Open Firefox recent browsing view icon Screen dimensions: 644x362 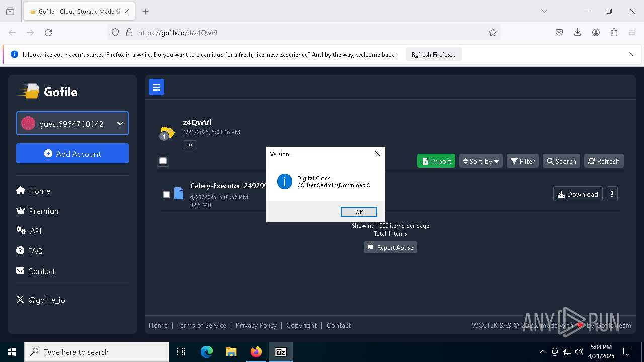click(10, 11)
